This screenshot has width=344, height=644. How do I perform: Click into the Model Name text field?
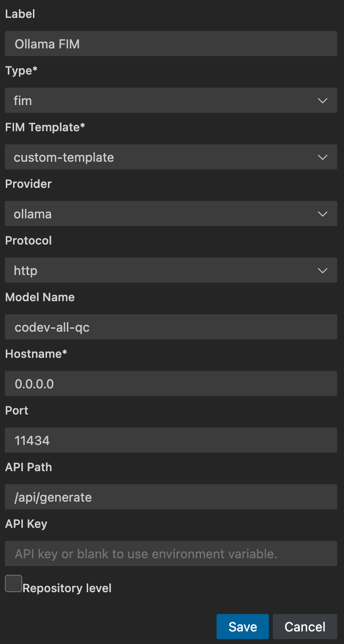171,327
